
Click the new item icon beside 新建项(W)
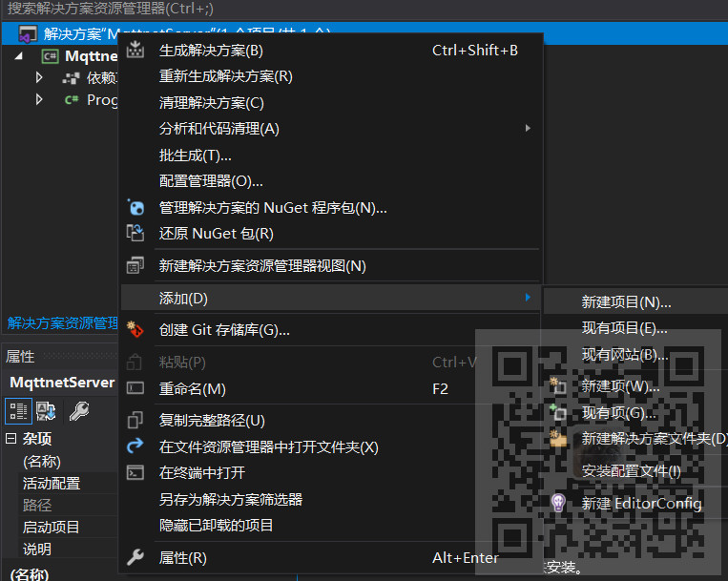tap(557, 385)
